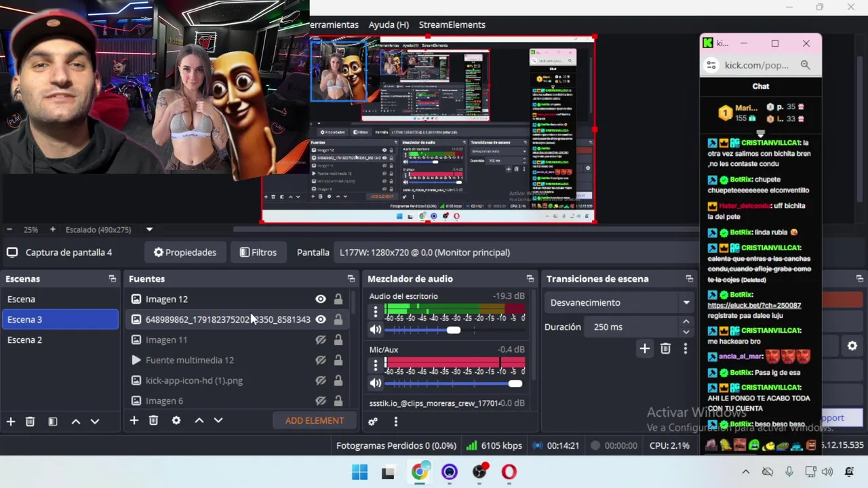Open Audio del escritorio three-dot options
Image resolution: width=868 pixels, height=488 pixels.
[376, 312]
